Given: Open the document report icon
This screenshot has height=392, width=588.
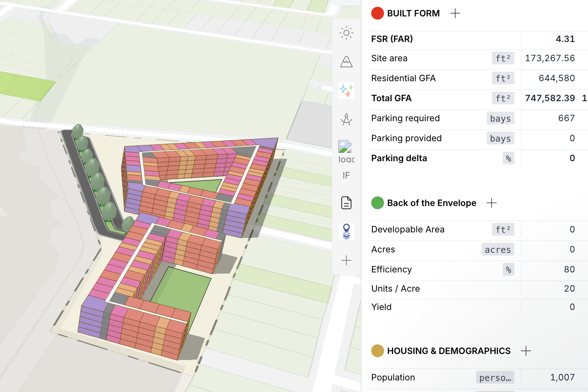Looking at the screenshot, I should [x=346, y=203].
